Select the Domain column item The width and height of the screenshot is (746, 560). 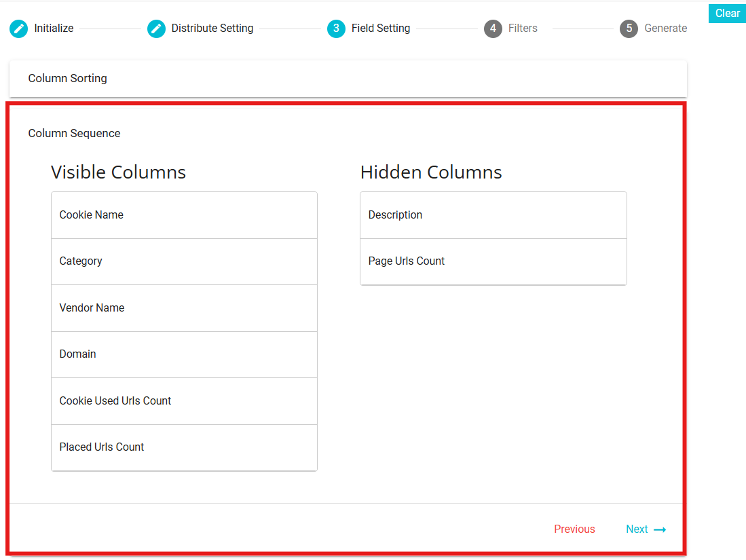point(184,354)
